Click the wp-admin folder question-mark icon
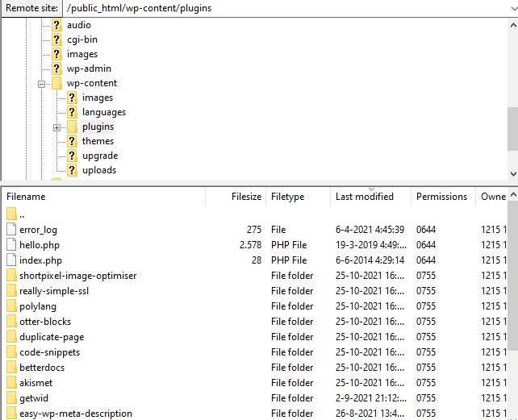Image resolution: width=518 pixels, height=420 pixels. click(x=56, y=69)
